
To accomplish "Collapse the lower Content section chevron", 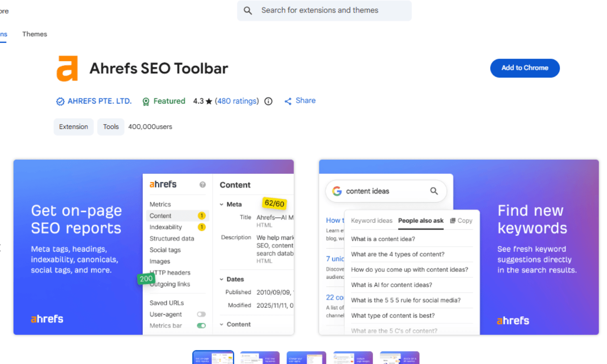I will click(221, 324).
